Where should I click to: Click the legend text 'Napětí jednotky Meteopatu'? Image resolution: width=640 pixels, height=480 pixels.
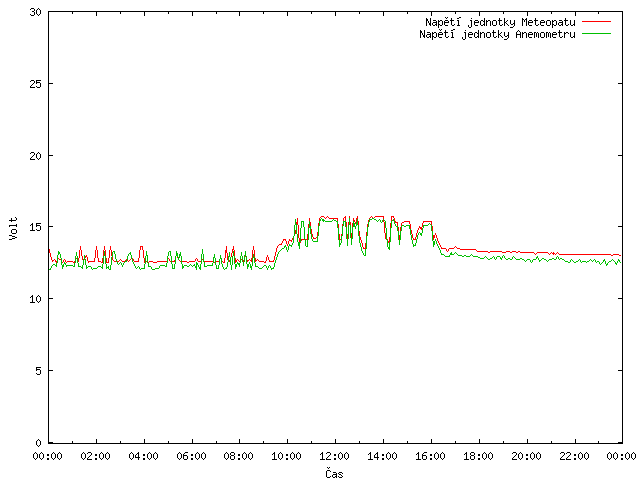pyautogui.click(x=500, y=22)
